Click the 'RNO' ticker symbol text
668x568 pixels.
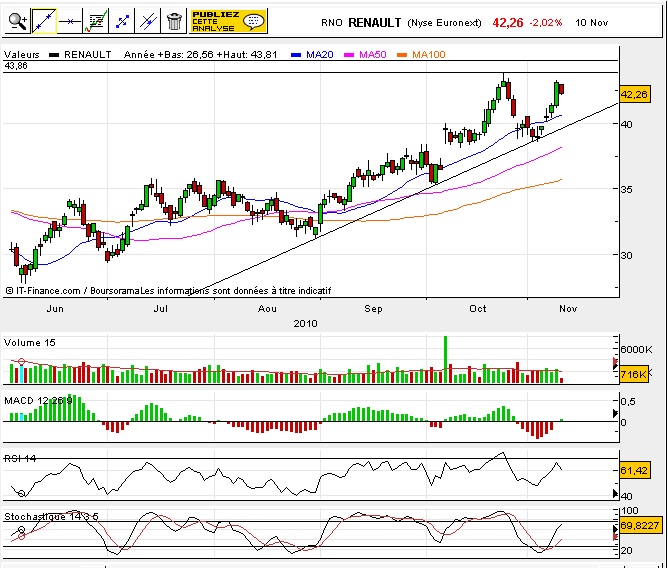pyautogui.click(x=332, y=23)
